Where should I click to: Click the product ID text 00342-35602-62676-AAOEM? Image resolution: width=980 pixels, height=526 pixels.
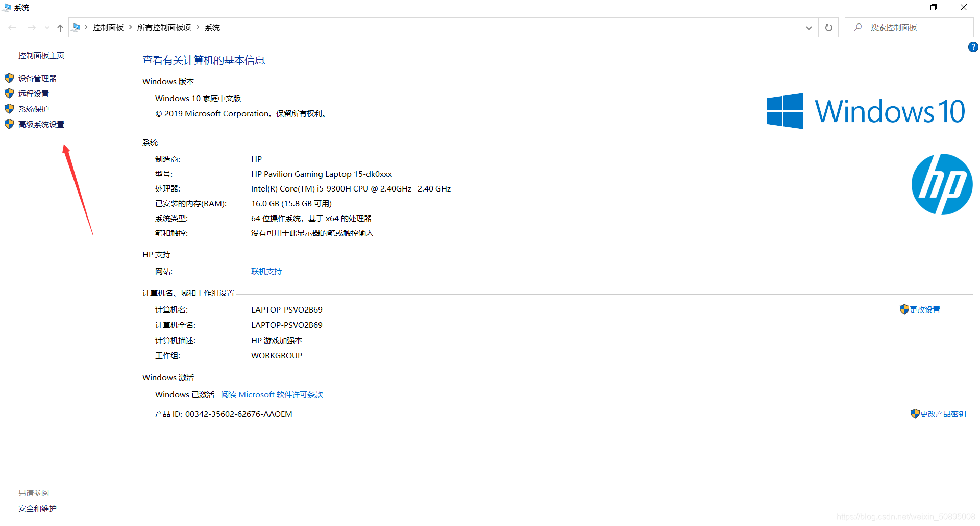click(238, 414)
